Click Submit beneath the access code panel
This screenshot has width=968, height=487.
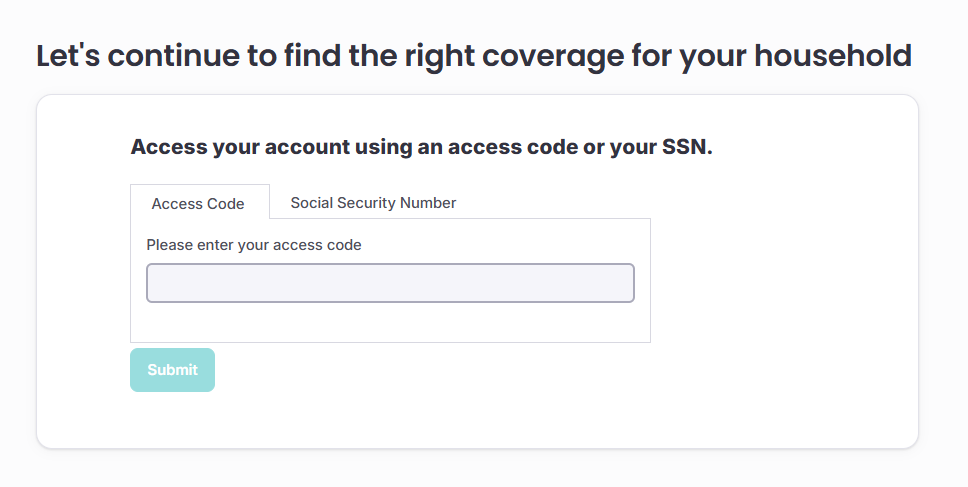(172, 370)
